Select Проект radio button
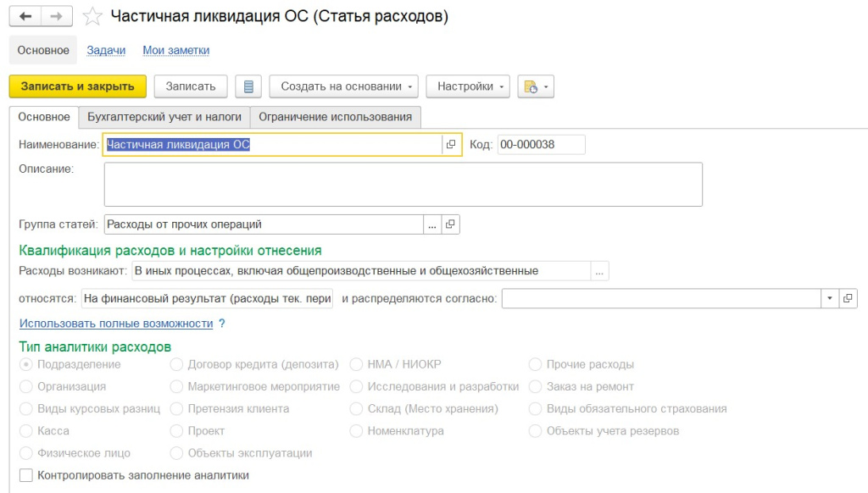The height and width of the screenshot is (493, 868). click(x=176, y=431)
